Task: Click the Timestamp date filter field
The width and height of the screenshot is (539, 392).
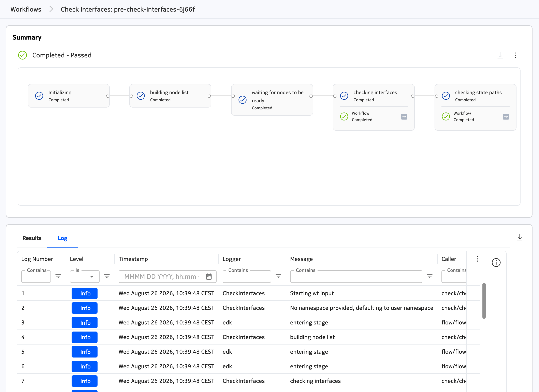Action: 167,277
